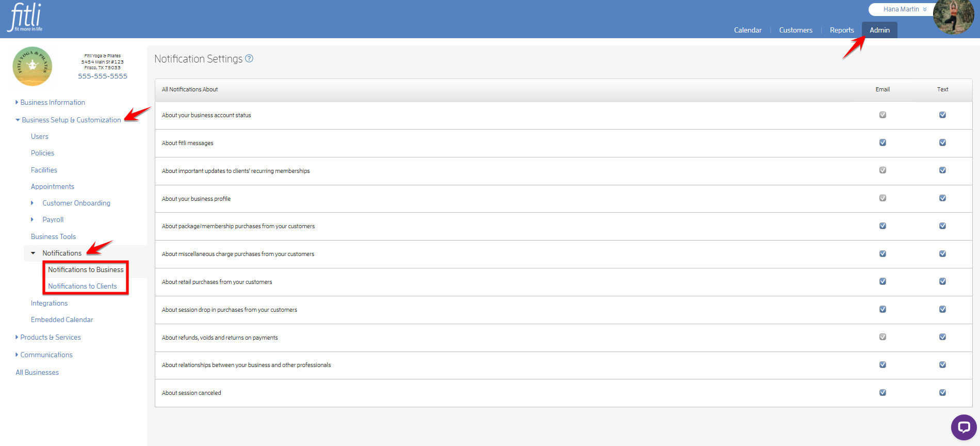Open Business Tools link
Screen dimensions: 980x446
tap(53, 236)
